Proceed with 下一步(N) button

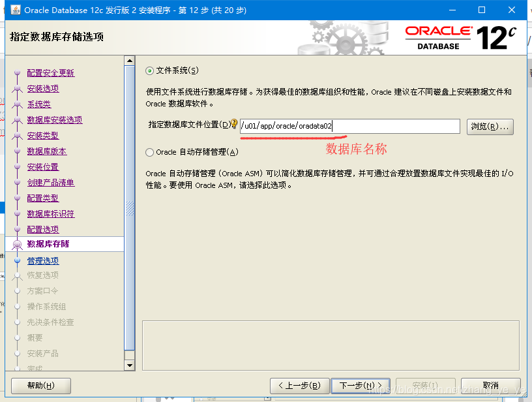(361, 386)
